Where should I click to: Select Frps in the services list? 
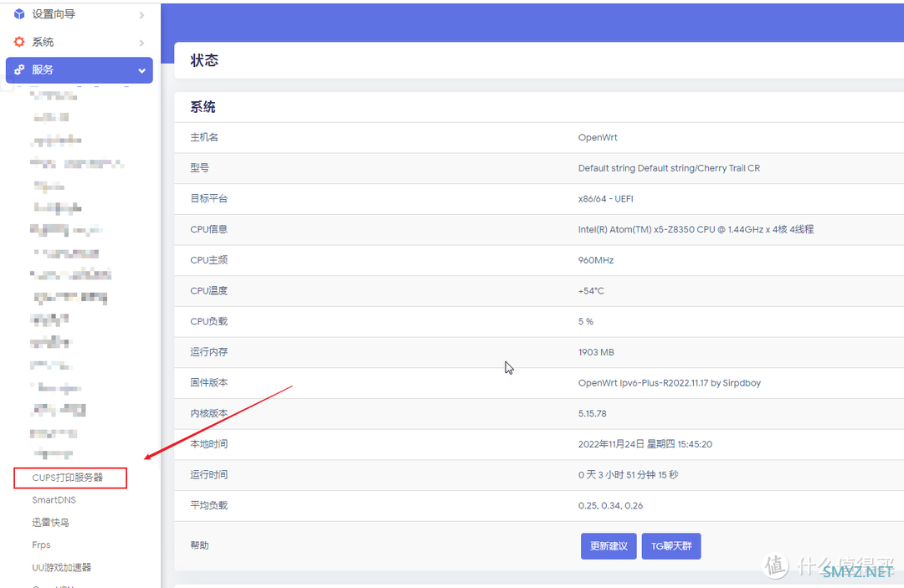(x=41, y=545)
